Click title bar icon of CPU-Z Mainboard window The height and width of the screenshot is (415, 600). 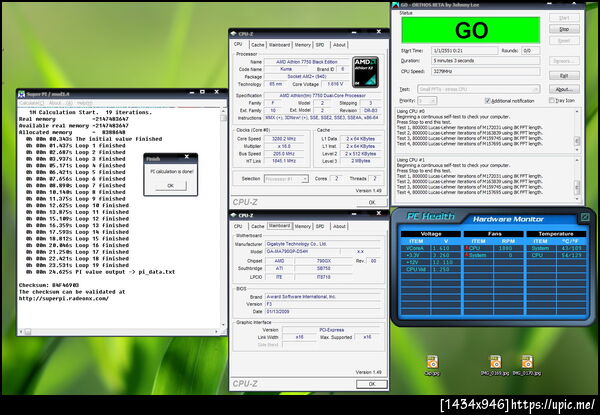(234, 215)
